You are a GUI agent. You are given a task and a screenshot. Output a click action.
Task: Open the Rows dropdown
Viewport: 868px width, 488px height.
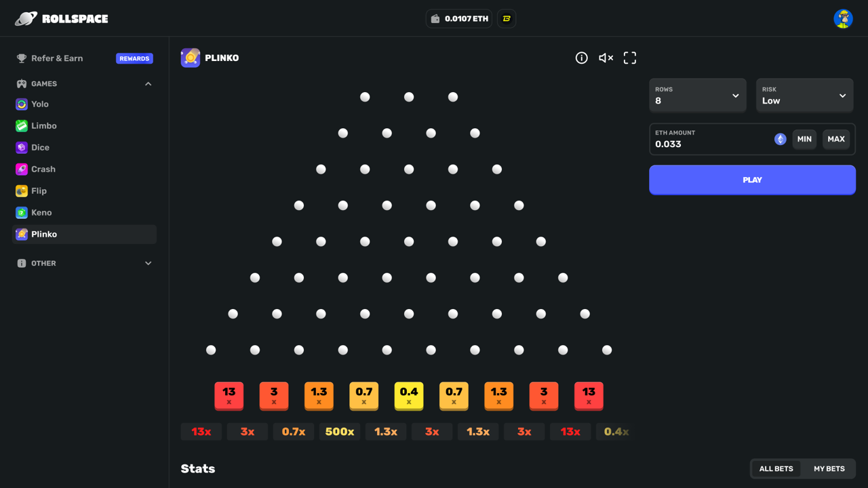697,96
